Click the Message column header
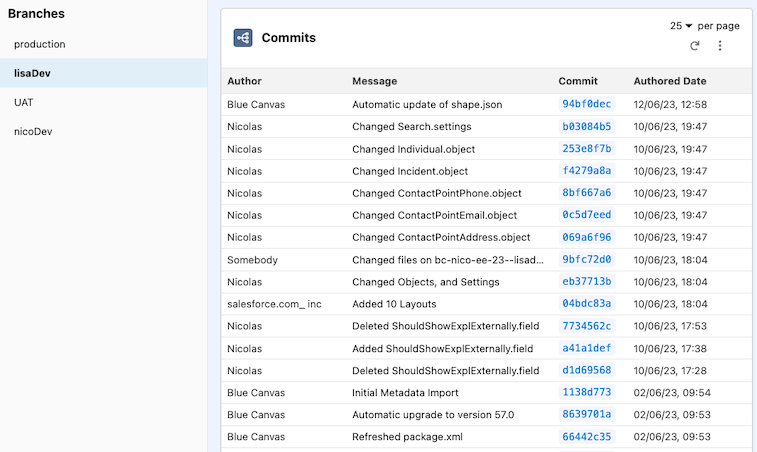 375,81
